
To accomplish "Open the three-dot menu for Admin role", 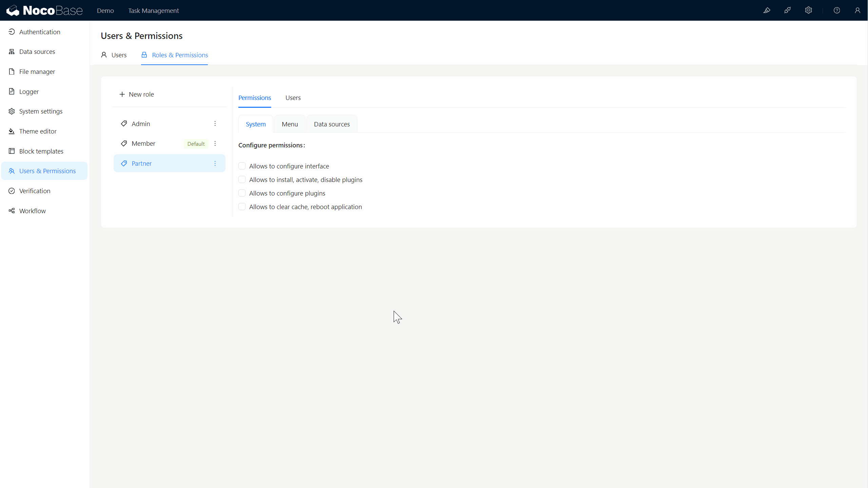I will click(215, 124).
